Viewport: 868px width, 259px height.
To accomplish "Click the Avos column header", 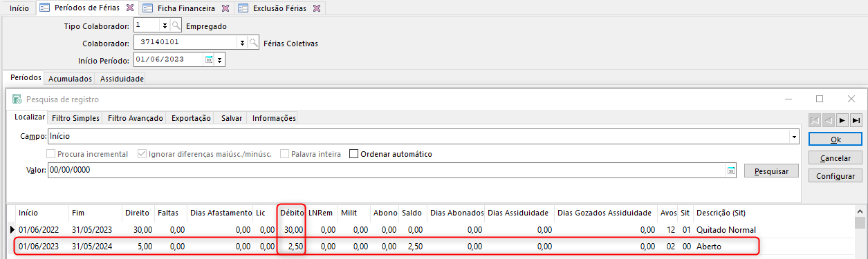I will coord(668,212).
